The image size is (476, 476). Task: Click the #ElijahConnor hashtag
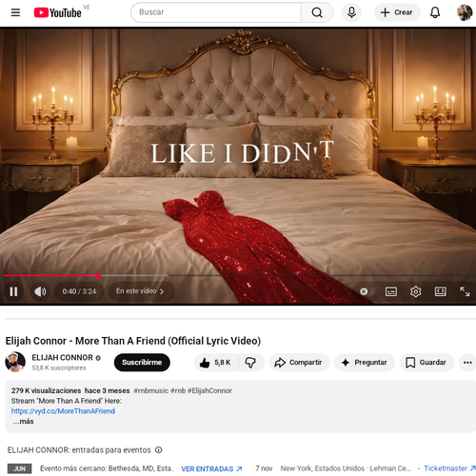209,390
